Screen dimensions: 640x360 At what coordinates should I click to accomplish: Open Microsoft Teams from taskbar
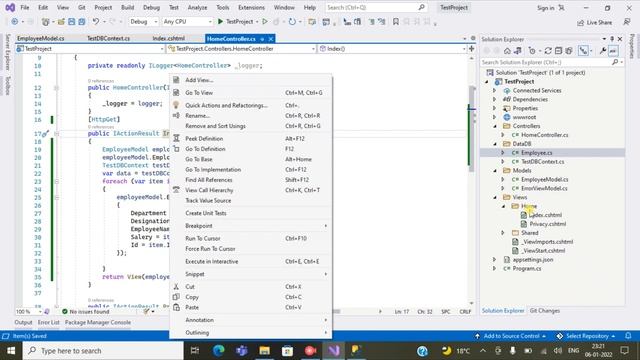pyautogui.click(x=242, y=351)
